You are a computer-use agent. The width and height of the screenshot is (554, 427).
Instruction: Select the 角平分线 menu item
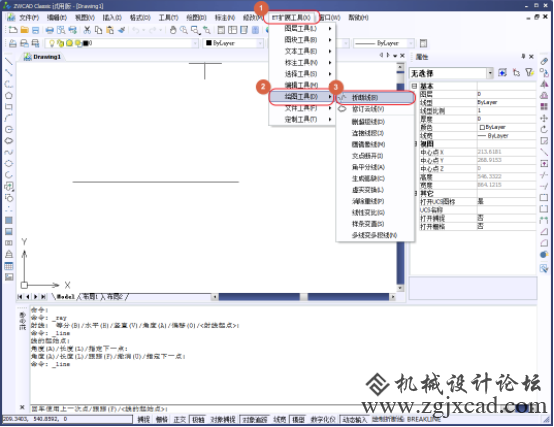[x=375, y=167]
